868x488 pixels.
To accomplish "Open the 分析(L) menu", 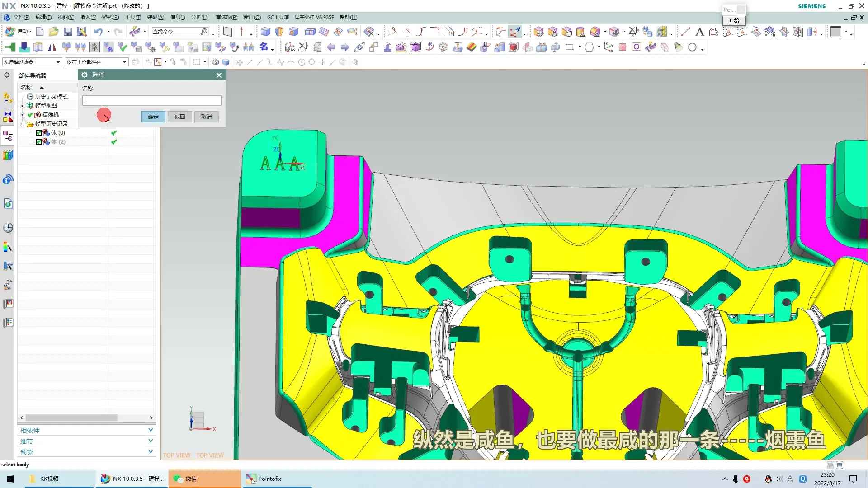I will point(199,17).
